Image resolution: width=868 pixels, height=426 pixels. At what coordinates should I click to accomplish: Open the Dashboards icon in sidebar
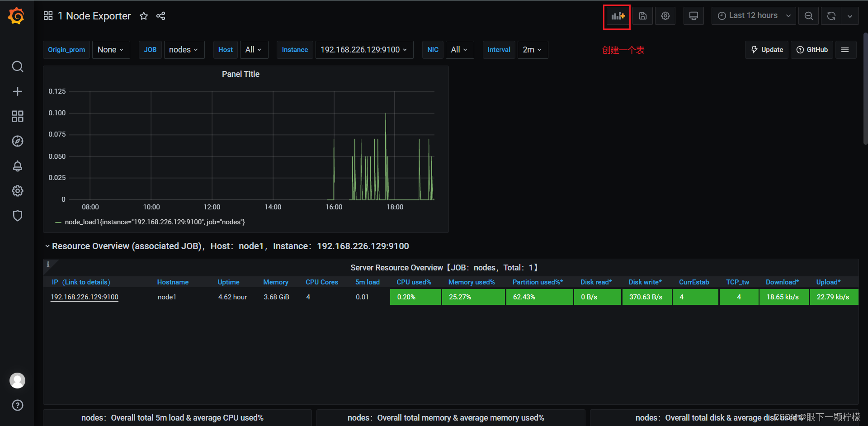click(x=17, y=116)
